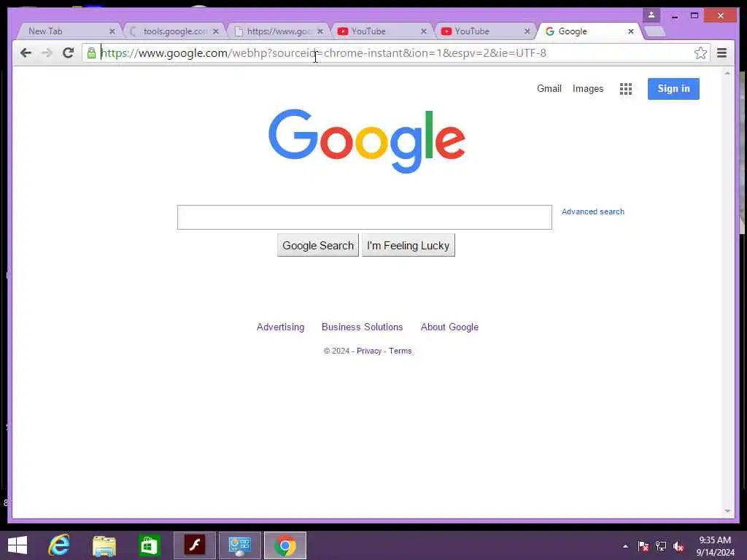Open the Advanced search link

[x=592, y=211]
